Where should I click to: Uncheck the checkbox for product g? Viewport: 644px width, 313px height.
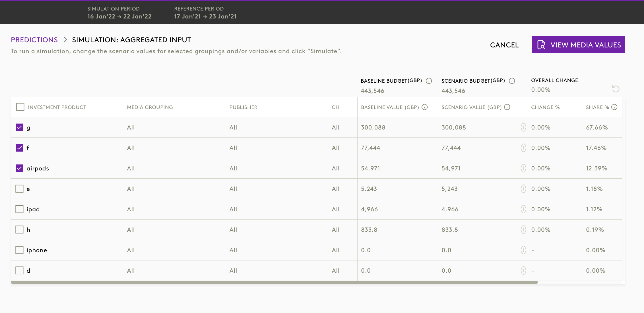19,128
